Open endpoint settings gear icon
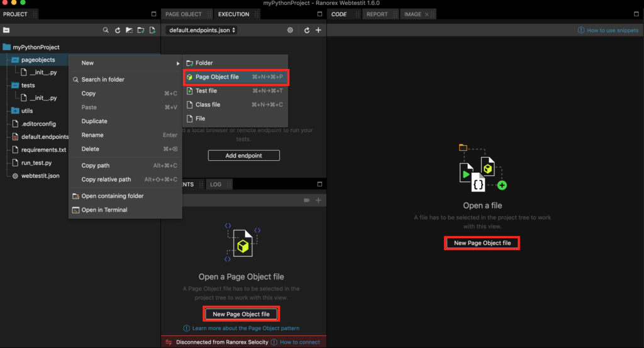Image resolution: width=644 pixels, height=348 pixels. point(290,30)
